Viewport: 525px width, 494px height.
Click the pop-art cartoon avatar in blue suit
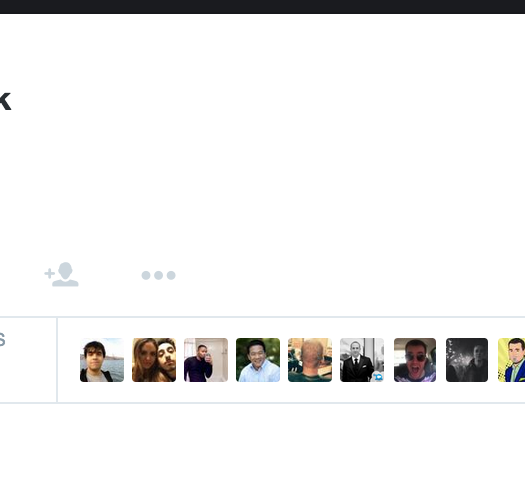click(x=512, y=360)
